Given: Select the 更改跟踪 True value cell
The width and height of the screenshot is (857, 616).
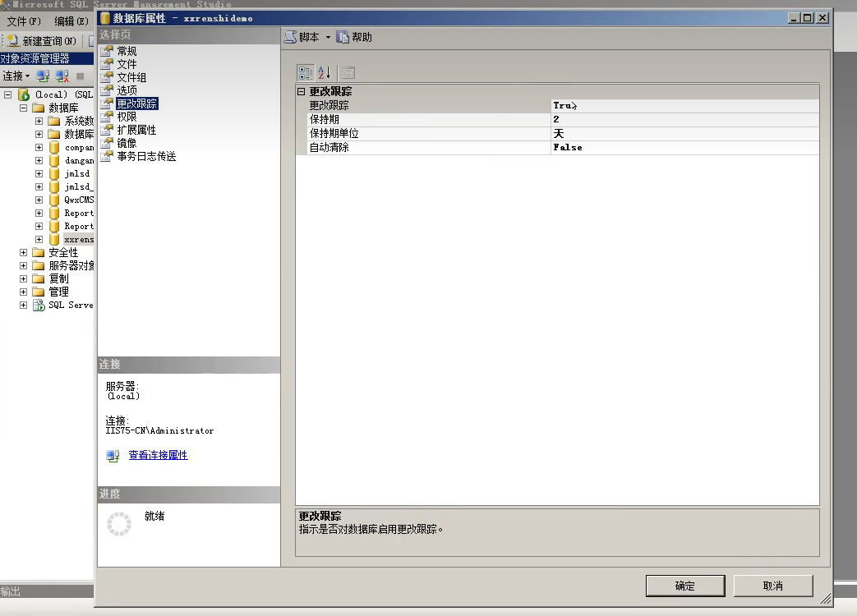Looking at the screenshot, I should pyautogui.click(x=684, y=105).
